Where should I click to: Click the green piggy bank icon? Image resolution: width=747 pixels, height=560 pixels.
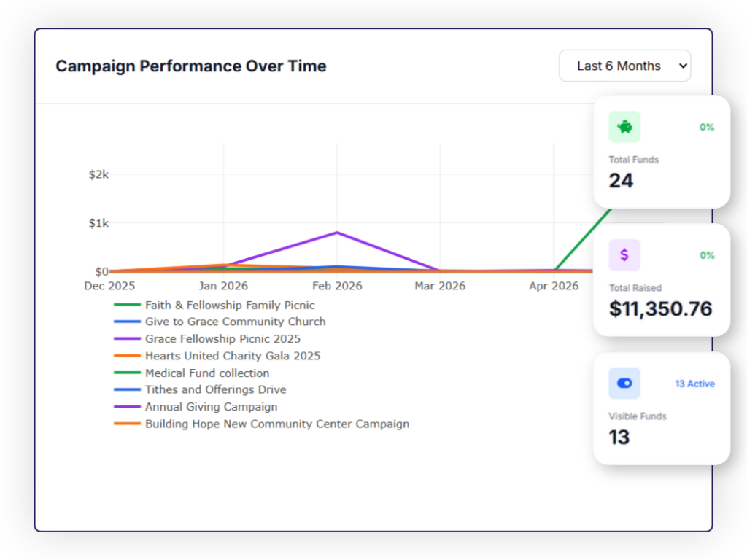point(624,127)
